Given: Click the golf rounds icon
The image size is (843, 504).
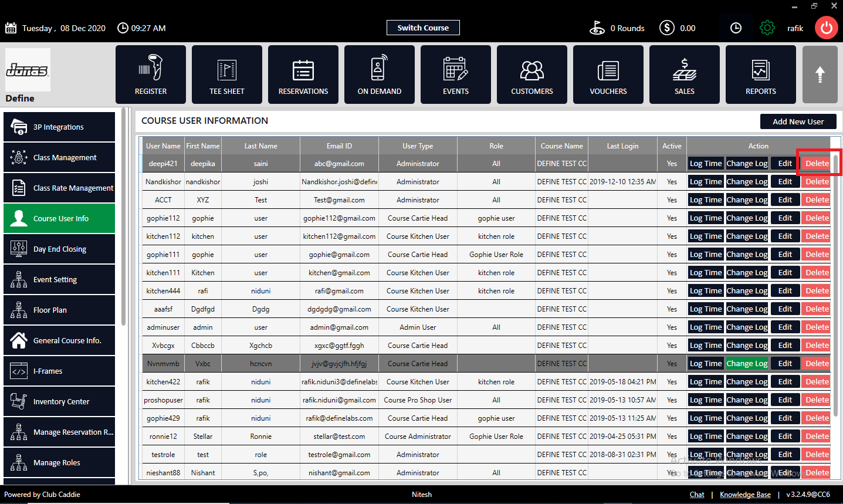Looking at the screenshot, I should tap(597, 28).
